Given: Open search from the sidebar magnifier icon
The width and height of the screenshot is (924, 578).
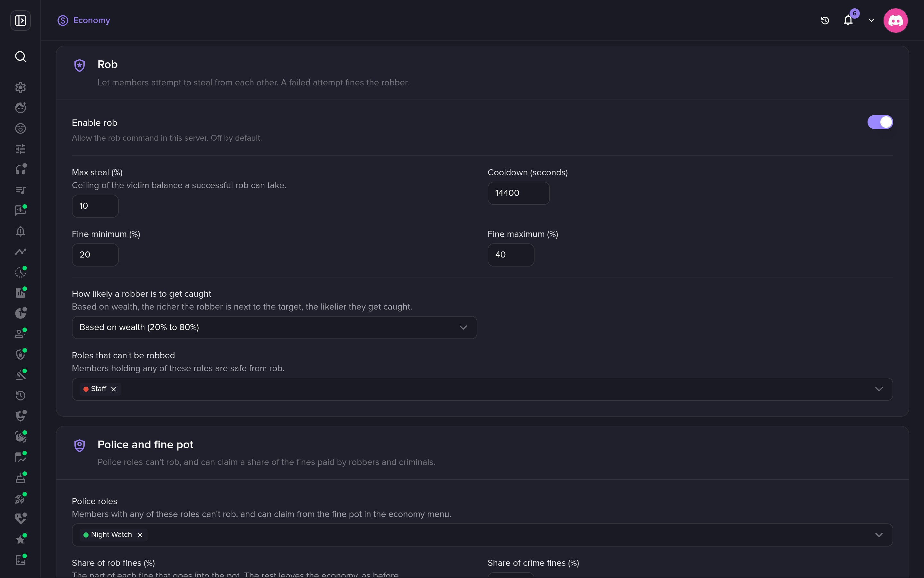Looking at the screenshot, I should point(20,57).
